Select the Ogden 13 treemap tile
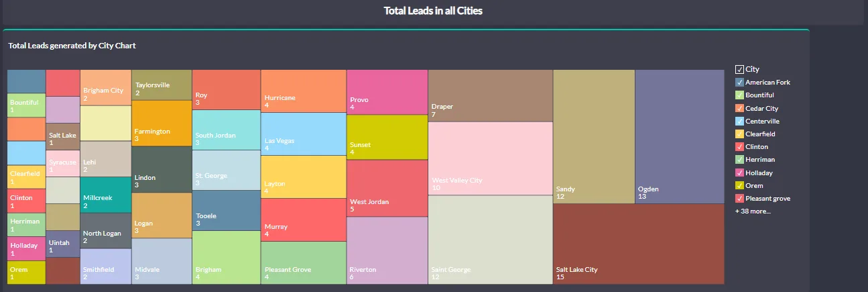This screenshot has width=868, height=292. [680, 136]
